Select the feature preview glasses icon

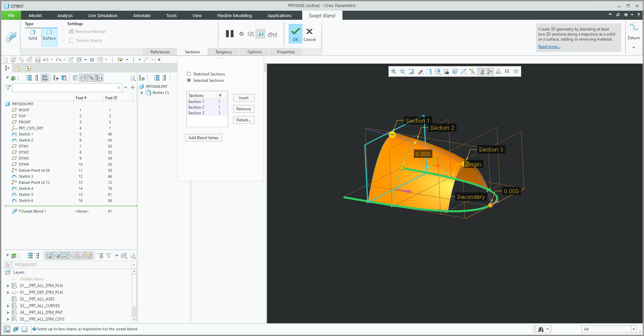(272, 34)
